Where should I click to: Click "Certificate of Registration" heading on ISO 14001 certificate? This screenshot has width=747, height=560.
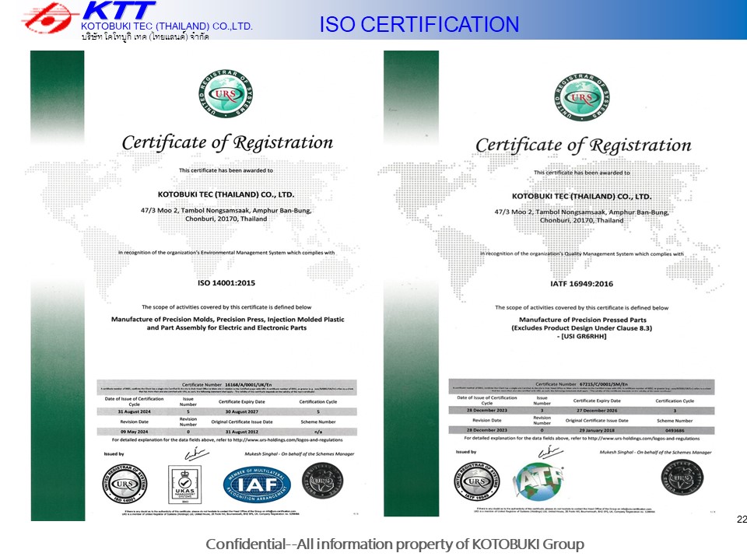[227, 142]
